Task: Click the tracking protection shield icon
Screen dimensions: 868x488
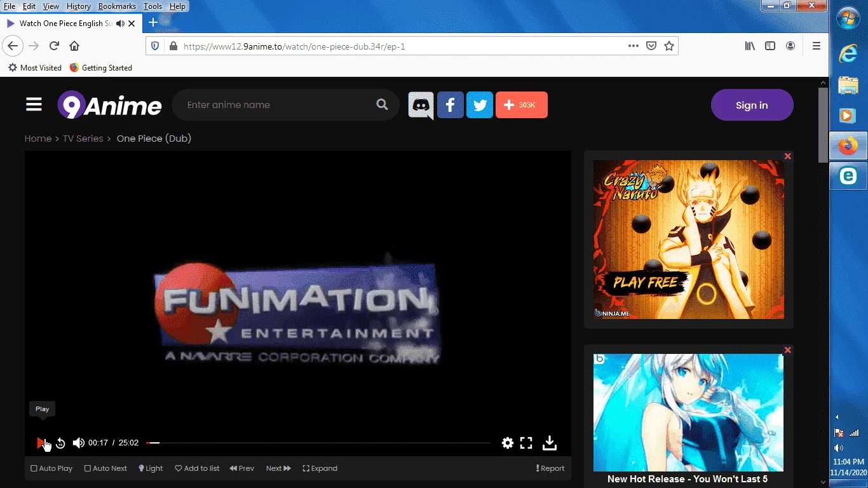Action: 156,46
